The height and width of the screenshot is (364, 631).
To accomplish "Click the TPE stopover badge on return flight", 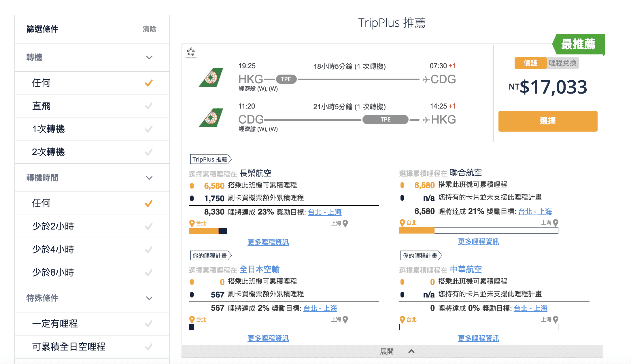I will (386, 120).
